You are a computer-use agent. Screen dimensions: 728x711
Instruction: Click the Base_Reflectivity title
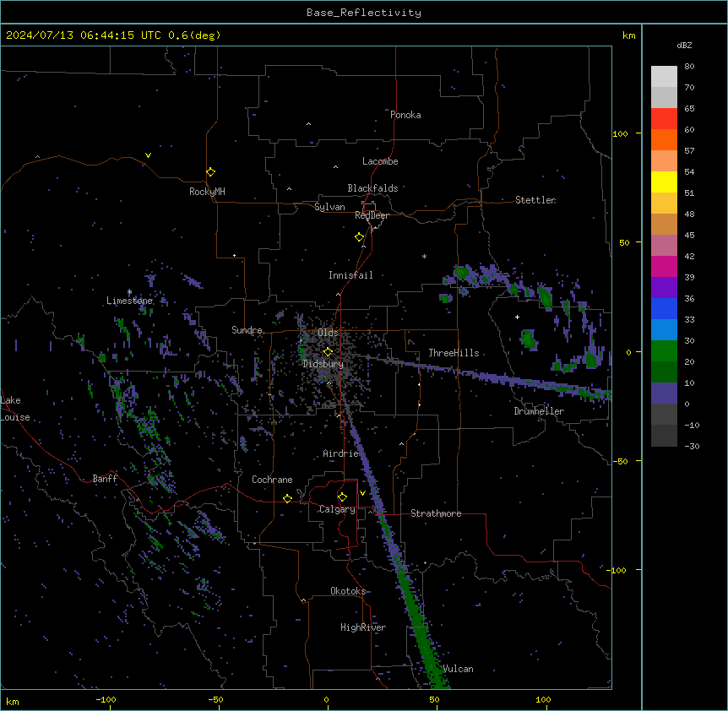point(364,13)
